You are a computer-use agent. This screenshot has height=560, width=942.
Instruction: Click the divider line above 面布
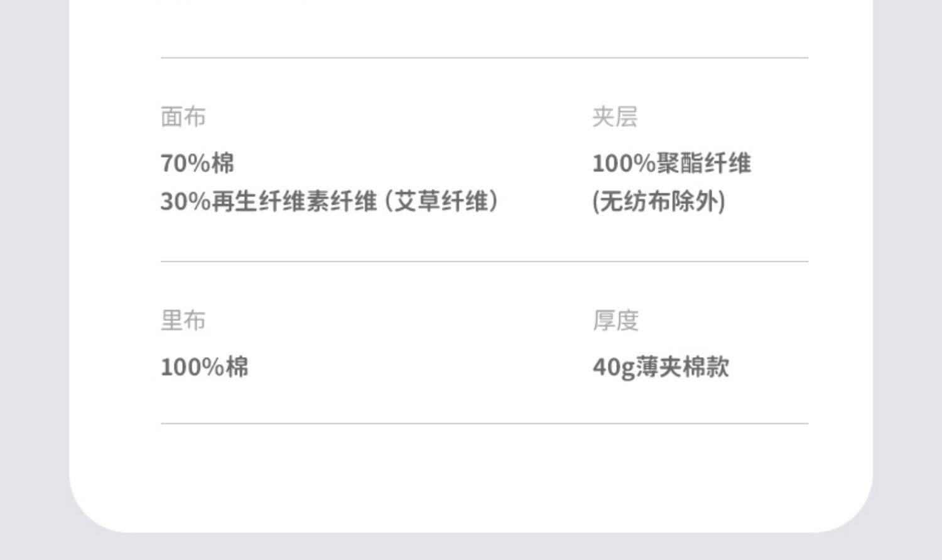(484, 58)
